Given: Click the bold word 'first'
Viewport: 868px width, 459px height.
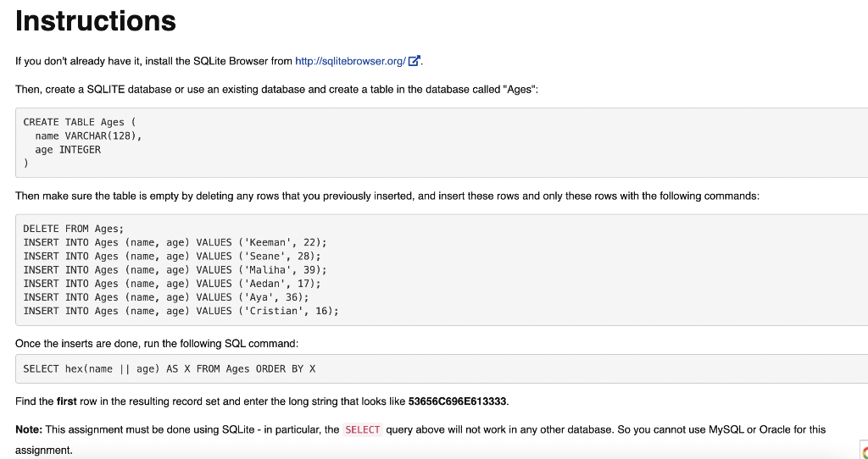Looking at the screenshot, I should pyautogui.click(x=66, y=401).
